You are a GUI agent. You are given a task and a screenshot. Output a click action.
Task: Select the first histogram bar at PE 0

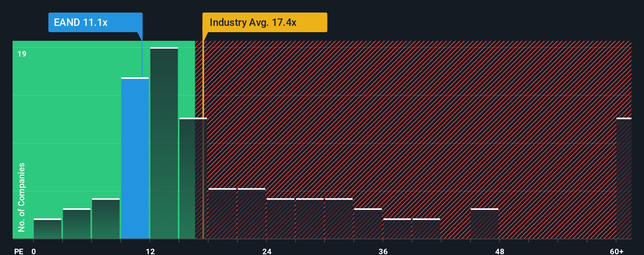[48, 229]
